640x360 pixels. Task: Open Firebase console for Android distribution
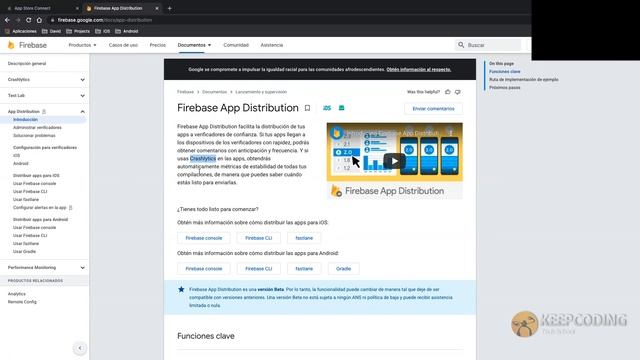click(x=204, y=269)
